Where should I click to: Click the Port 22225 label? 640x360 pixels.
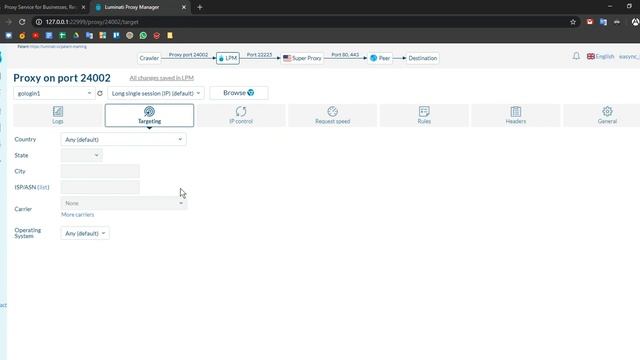(x=259, y=55)
